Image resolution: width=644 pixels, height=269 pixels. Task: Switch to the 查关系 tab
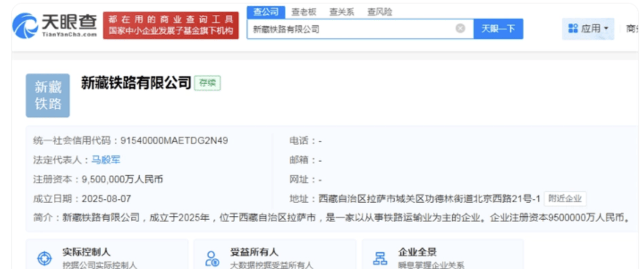342,12
